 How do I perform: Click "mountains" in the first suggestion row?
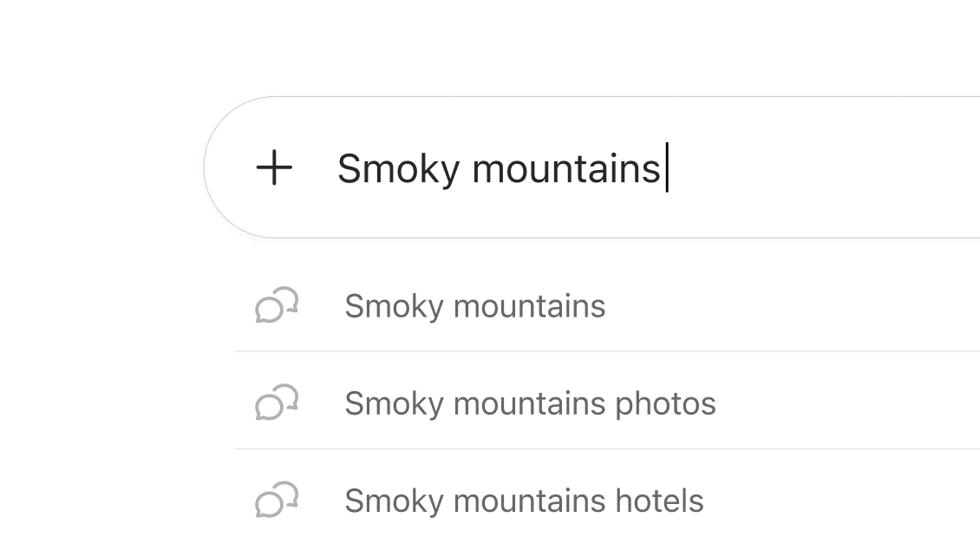529,306
